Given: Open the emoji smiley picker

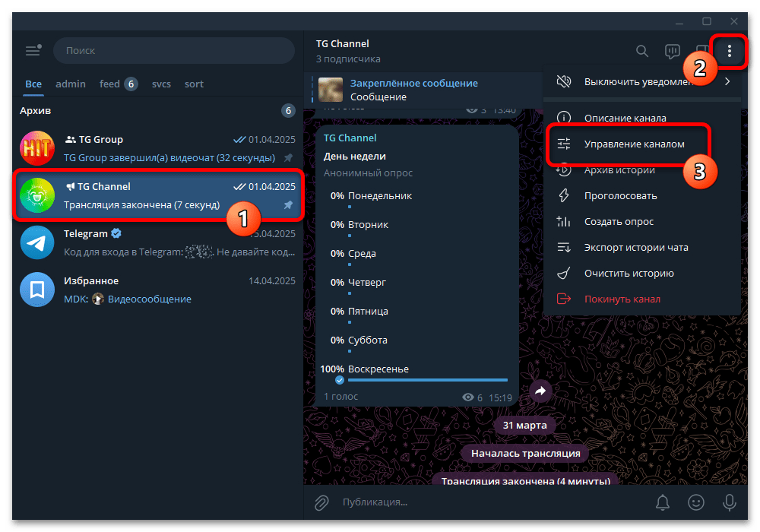Looking at the screenshot, I should (x=695, y=502).
